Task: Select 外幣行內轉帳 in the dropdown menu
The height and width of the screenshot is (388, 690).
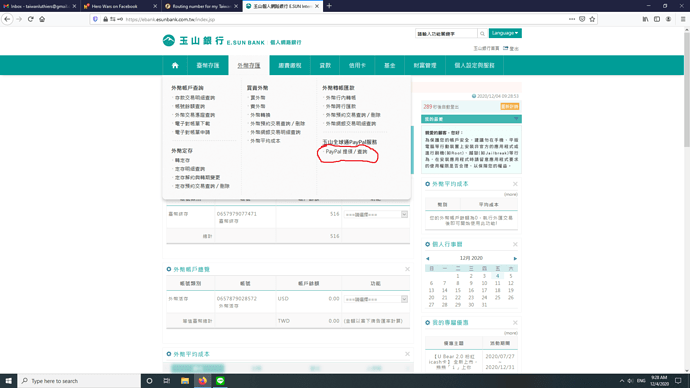Action: tap(341, 98)
